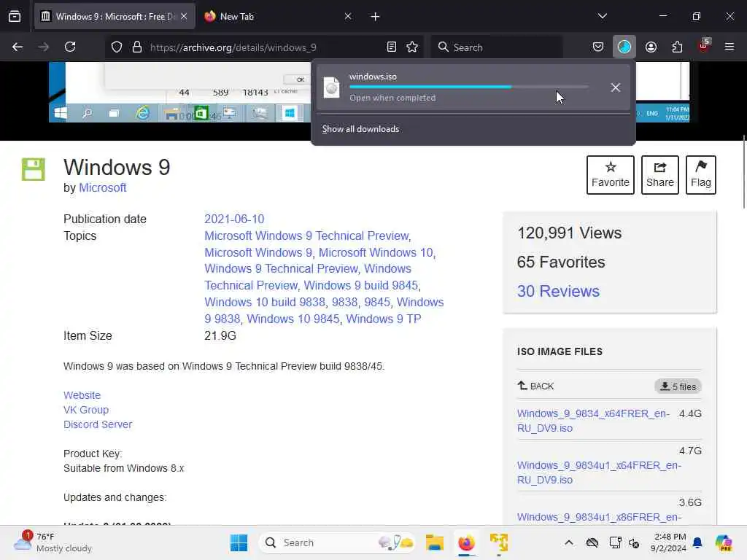747x560 pixels.
Task: Open the Extensions puzzle-piece icon
Action: click(x=677, y=47)
